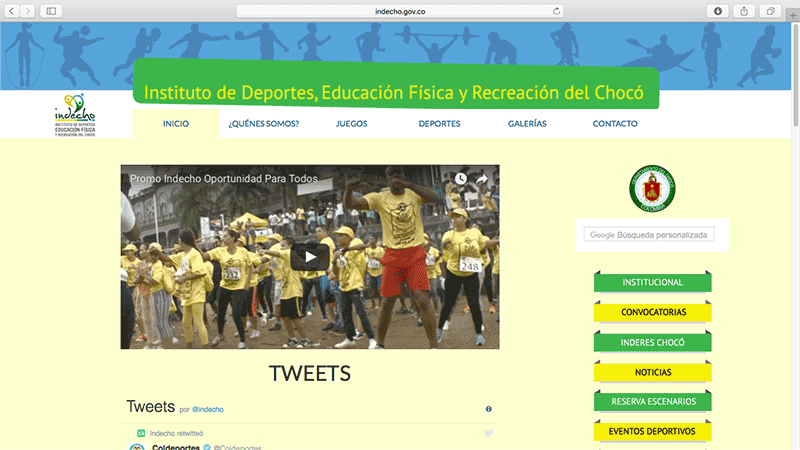Image resolution: width=800 pixels, height=450 pixels.
Task: Click the indecho.gov.co address bar
Action: click(400, 11)
